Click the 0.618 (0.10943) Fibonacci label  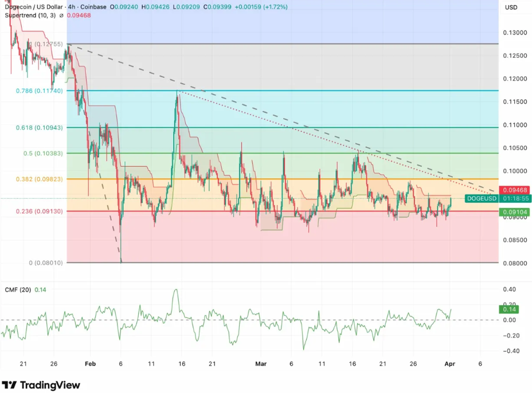38,128
